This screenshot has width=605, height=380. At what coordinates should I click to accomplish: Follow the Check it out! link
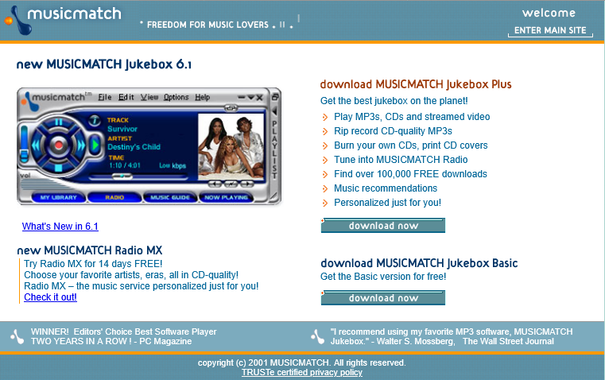pyautogui.click(x=51, y=297)
